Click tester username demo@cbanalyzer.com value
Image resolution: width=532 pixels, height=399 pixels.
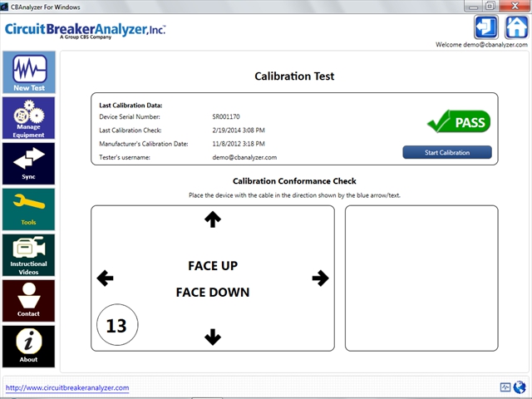[244, 157]
